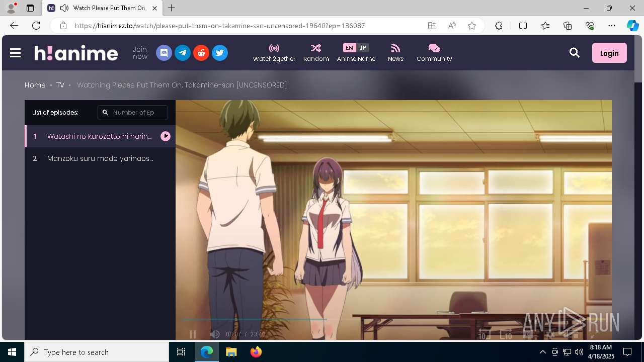The image size is (644, 362).
Task: Seek along the video progress bar
Action: (x=393, y=319)
